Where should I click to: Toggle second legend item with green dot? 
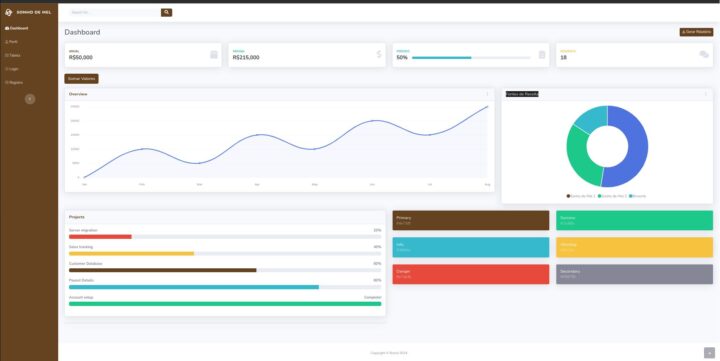click(612, 196)
